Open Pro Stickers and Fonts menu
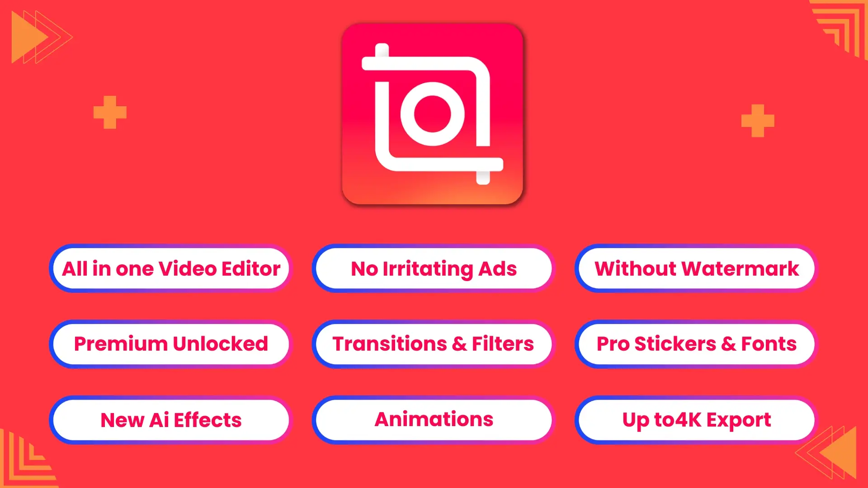 click(696, 344)
